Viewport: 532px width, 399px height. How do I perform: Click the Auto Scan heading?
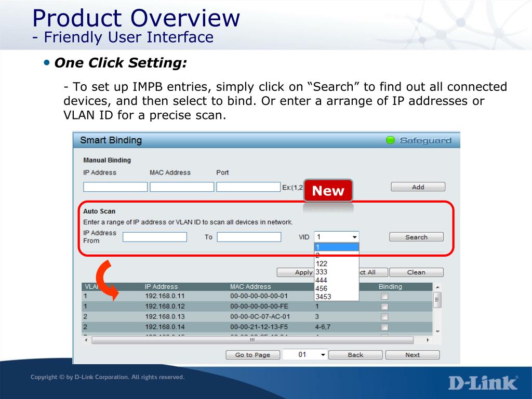tap(99, 211)
